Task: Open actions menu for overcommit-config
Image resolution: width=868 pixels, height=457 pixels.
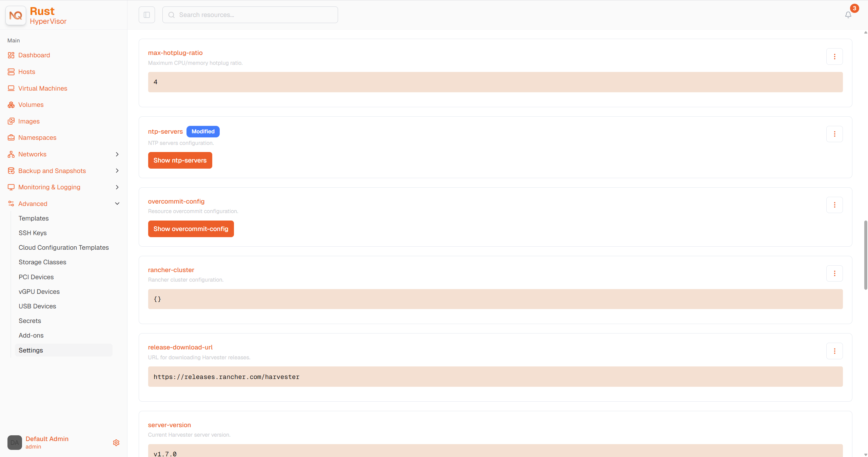Action: (834, 205)
